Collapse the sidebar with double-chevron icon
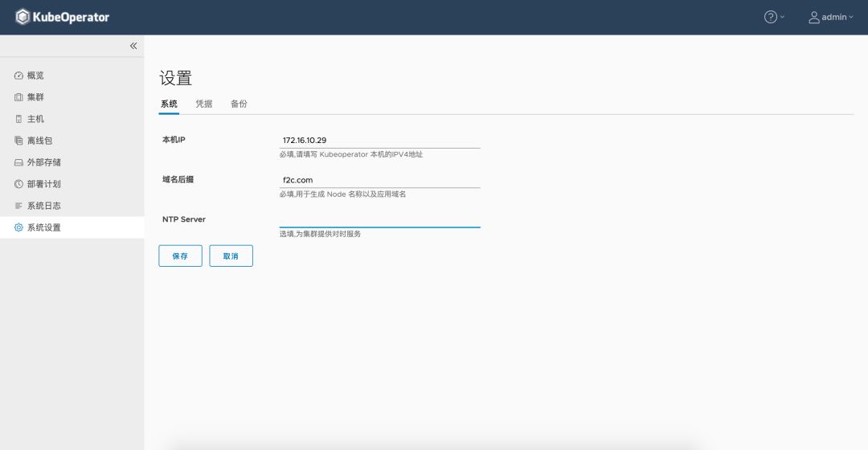 pos(133,46)
